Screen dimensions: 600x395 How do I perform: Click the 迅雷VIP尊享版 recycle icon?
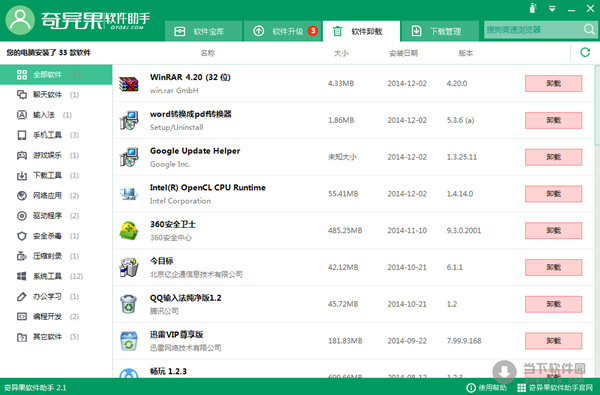tap(129, 341)
